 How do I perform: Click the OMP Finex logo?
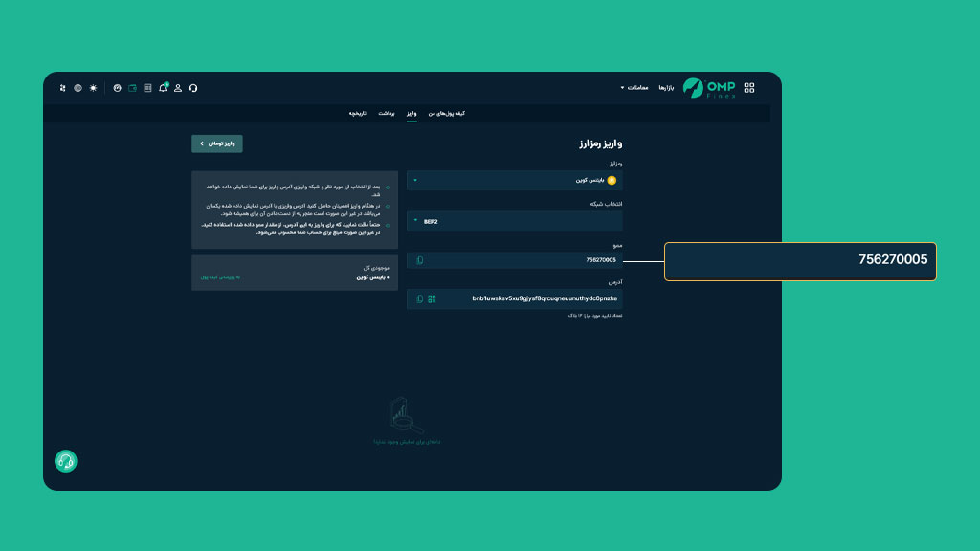pos(709,88)
